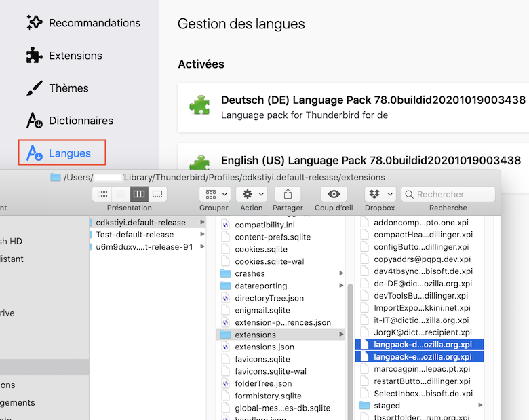Image resolution: width=529 pixels, height=420 pixels.
Task: Select langpack-e…ozilla.org.xpi file
Action: click(x=419, y=356)
